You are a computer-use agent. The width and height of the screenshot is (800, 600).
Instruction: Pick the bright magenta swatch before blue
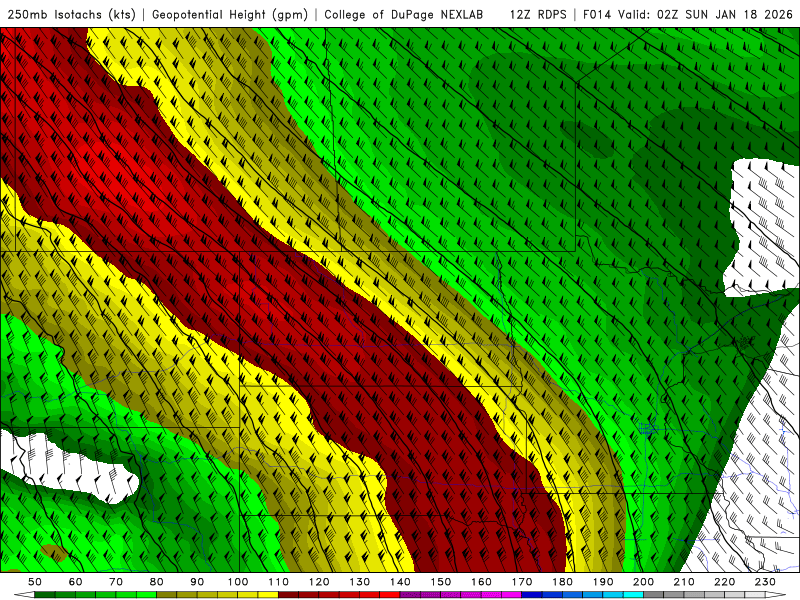pyautogui.click(x=511, y=595)
